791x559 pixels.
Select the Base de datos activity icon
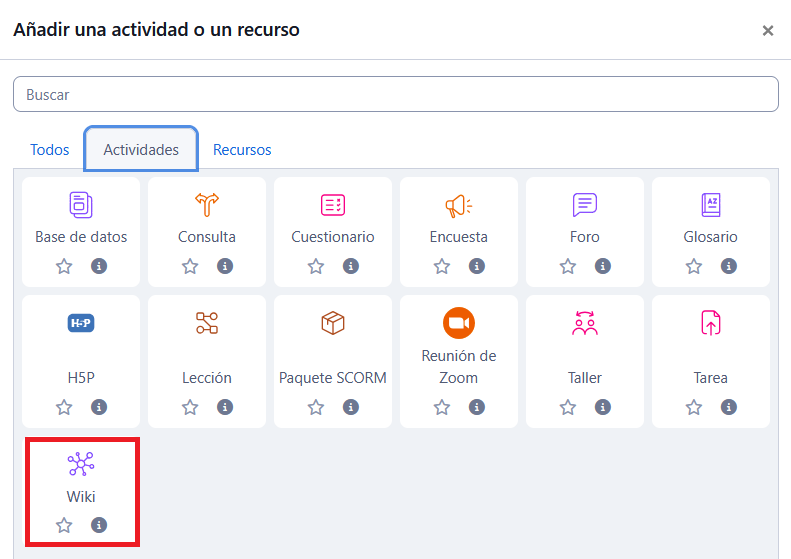81,205
